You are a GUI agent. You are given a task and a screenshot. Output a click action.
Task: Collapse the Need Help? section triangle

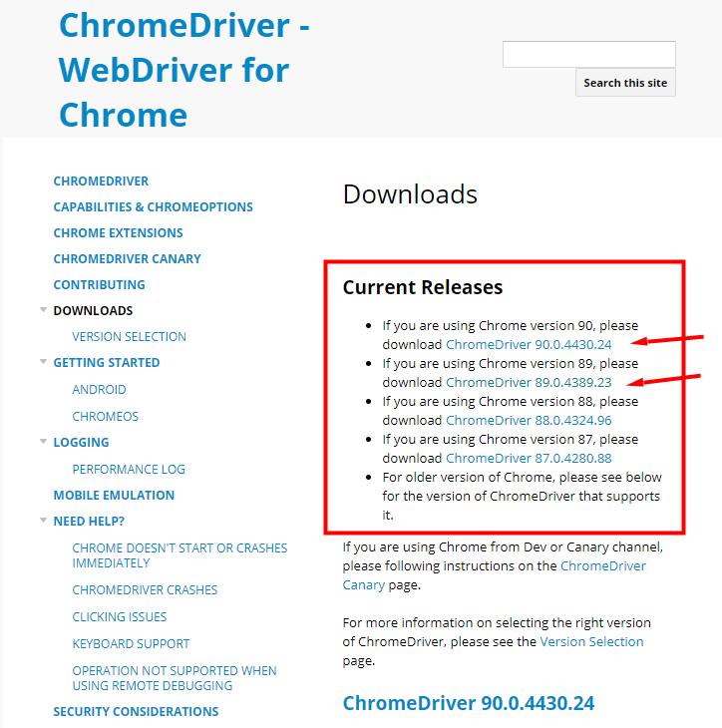tap(43, 521)
